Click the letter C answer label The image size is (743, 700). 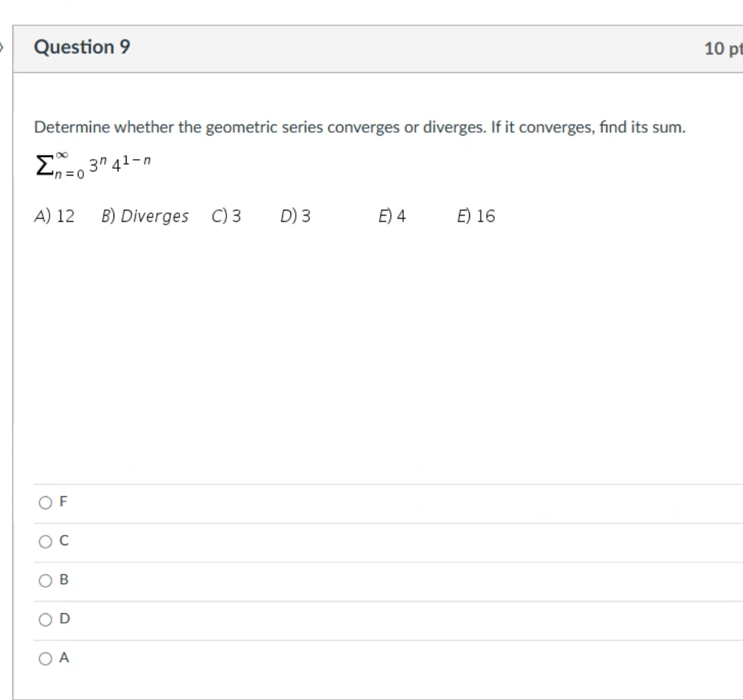pos(64,542)
